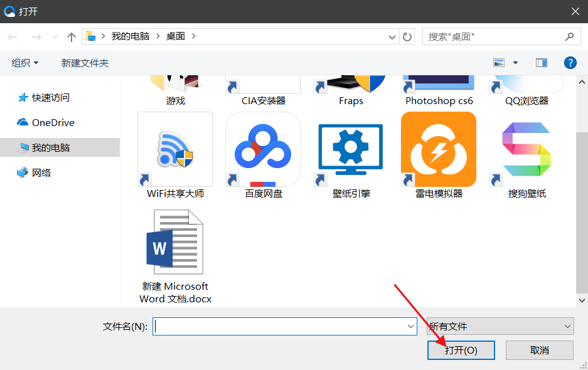Select 我的电脑 in the sidebar
This screenshot has width=588, height=370.
click(x=60, y=147)
